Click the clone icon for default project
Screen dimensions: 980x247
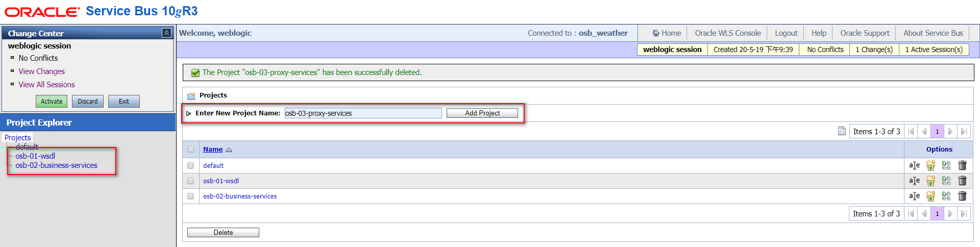pos(946,165)
